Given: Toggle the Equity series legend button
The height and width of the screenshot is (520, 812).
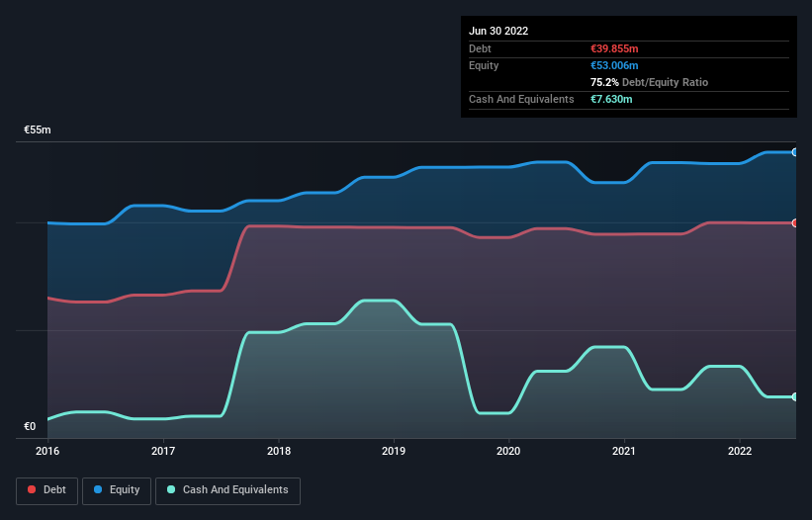Looking at the screenshot, I should pos(117,490).
